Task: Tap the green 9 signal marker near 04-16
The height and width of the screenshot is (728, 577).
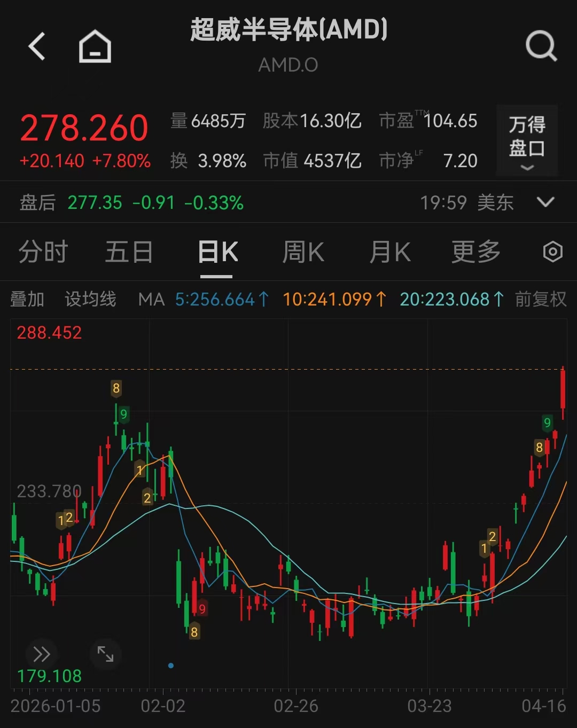Action: tap(547, 424)
